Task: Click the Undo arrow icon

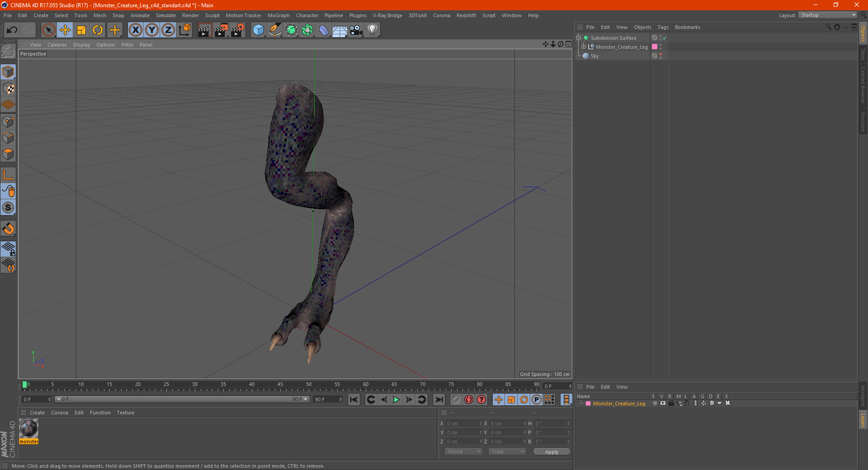Action: pos(12,30)
